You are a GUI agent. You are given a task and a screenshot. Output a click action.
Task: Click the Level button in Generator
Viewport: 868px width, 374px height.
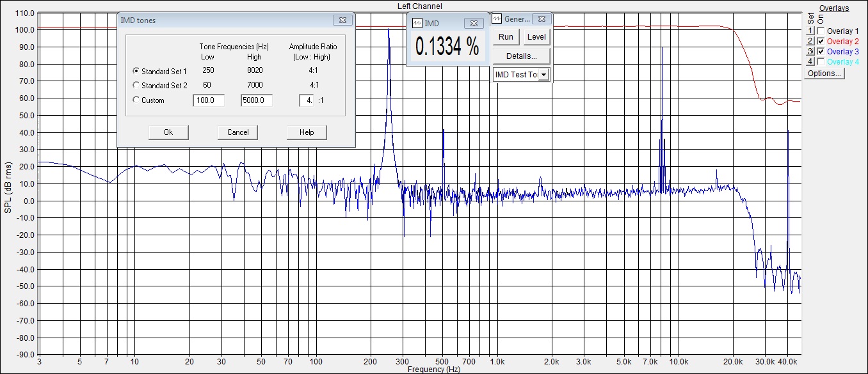click(x=536, y=37)
